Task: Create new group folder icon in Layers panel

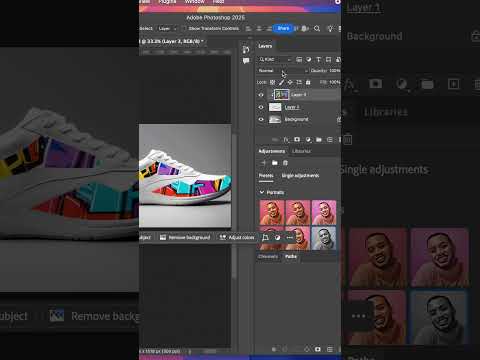Action: point(319,139)
